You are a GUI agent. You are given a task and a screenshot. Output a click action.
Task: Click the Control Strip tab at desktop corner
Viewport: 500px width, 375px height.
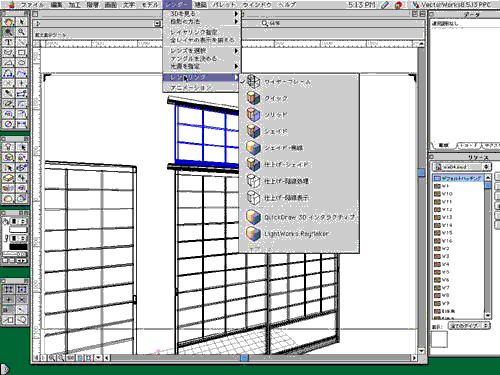(5, 369)
